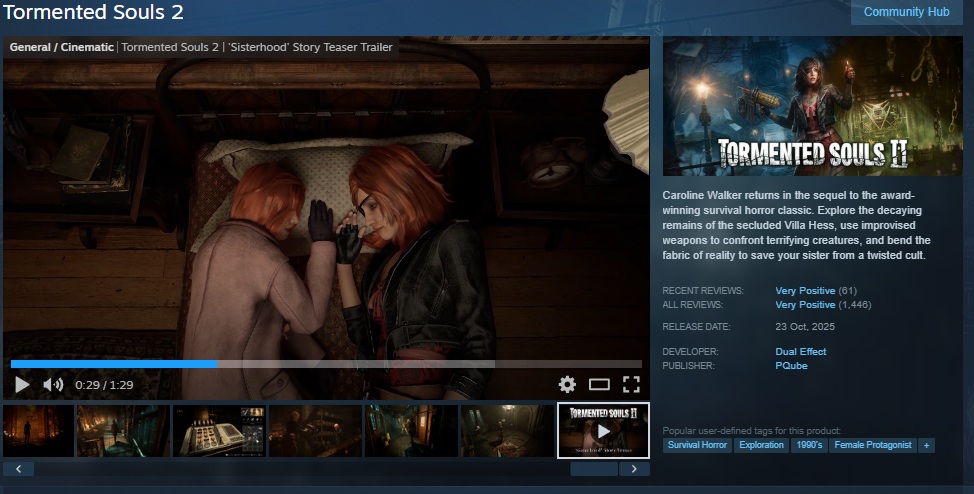Image resolution: width=974 pixels, height=494 pixels.
Task: Select the first screenshot thumbnail with silhouette
Action: 39,431
